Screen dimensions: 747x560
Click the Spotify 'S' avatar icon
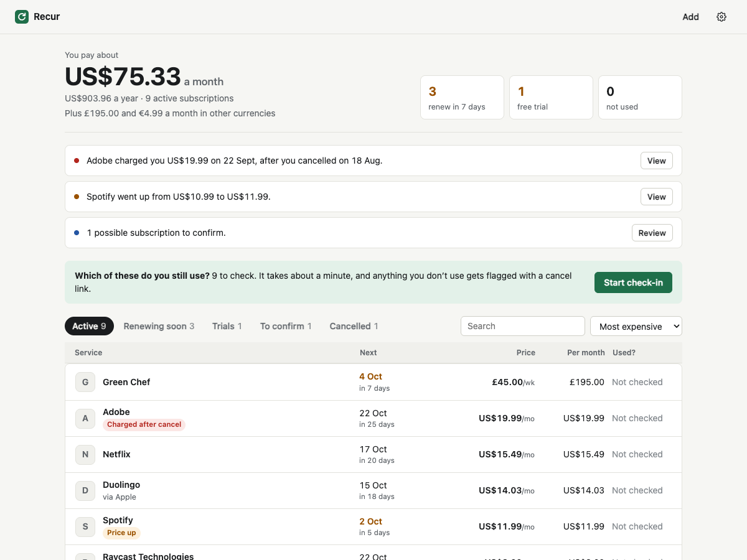coord(85,526)
